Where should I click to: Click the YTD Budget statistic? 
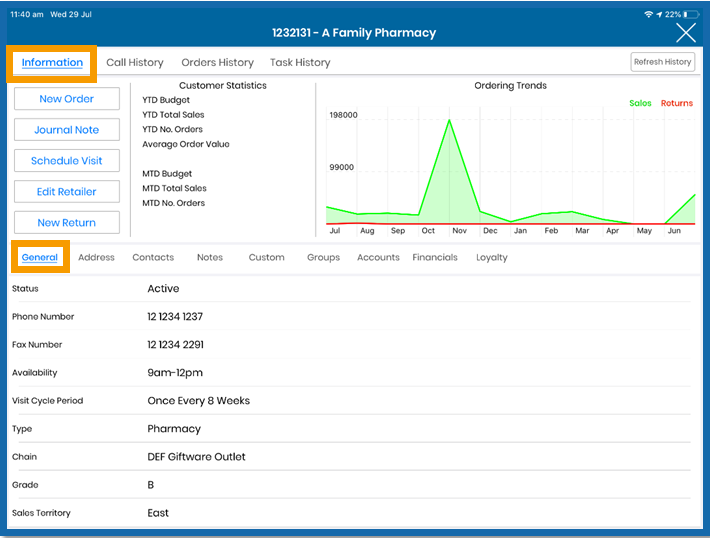pyautogui.click(x=166, y=100)
